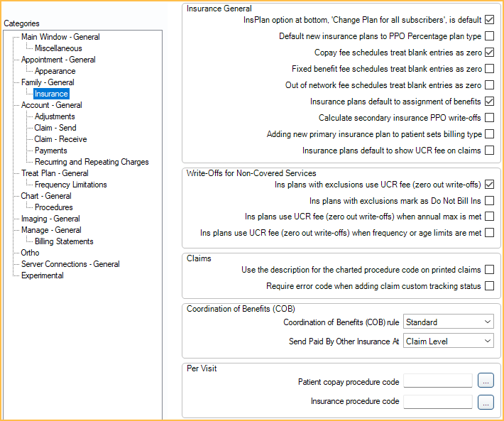
Task: Check Require error code for claim tracking status
Action: point(489,286)
